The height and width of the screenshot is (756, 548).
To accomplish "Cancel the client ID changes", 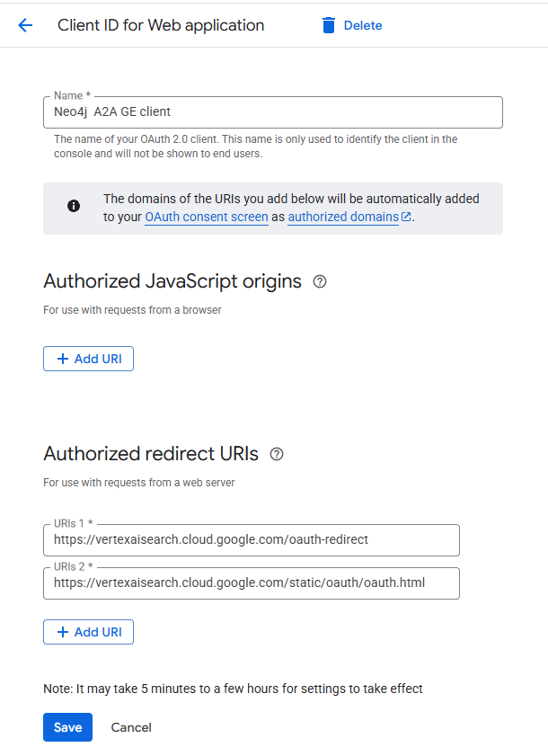I will coord(131,727).
